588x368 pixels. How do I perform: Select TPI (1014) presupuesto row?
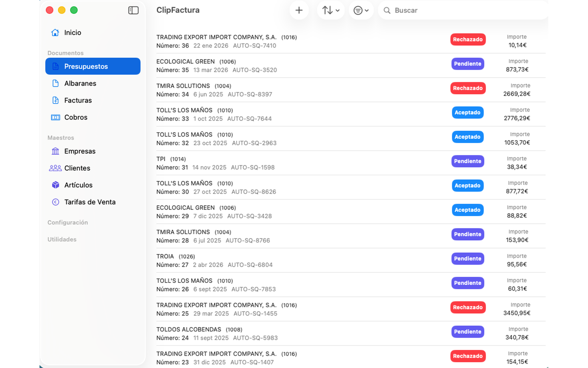[x=351, y=163]
